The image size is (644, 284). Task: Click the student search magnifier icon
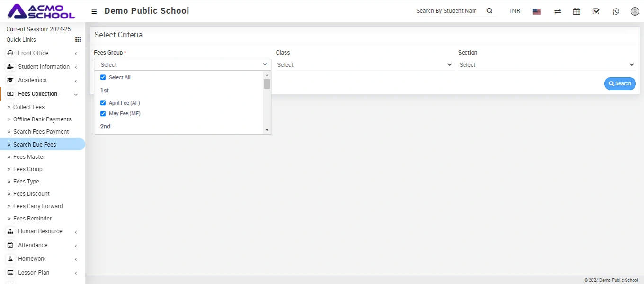point(490,11)
